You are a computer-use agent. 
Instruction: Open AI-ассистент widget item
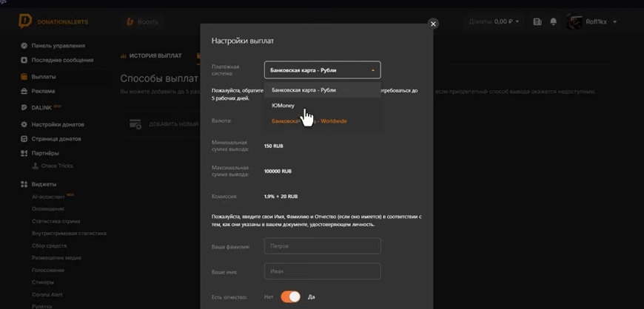tap(48, 197)
